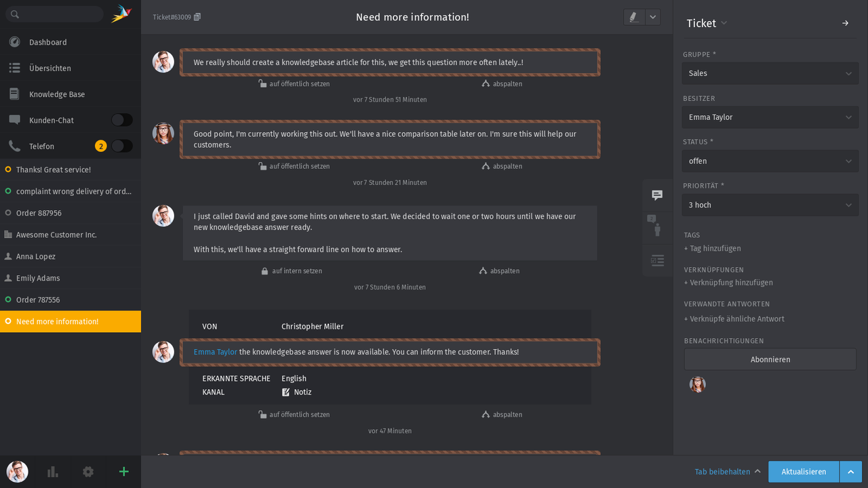Image resolution: width=868 pixels, height=488 pixels.
Task: Change Status from offen using its dropdown
Action: 770,161
